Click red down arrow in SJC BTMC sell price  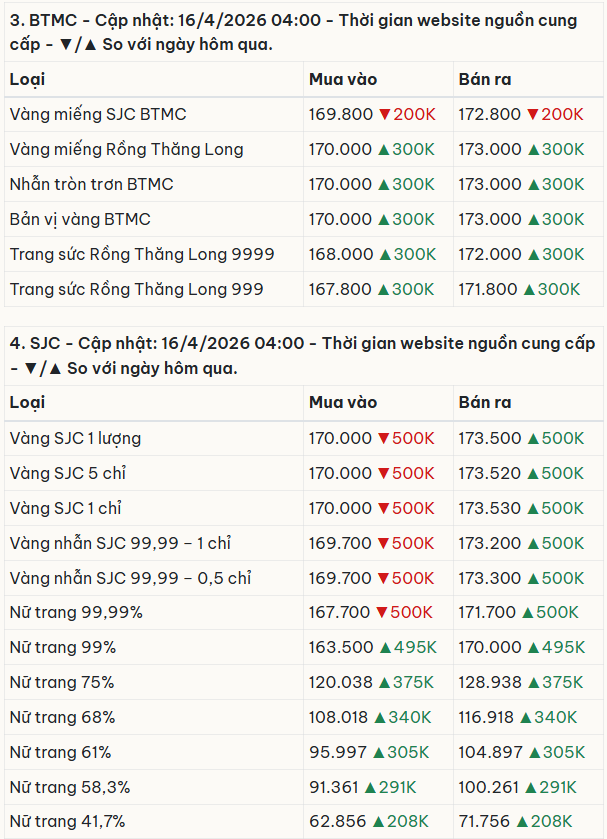534,115
